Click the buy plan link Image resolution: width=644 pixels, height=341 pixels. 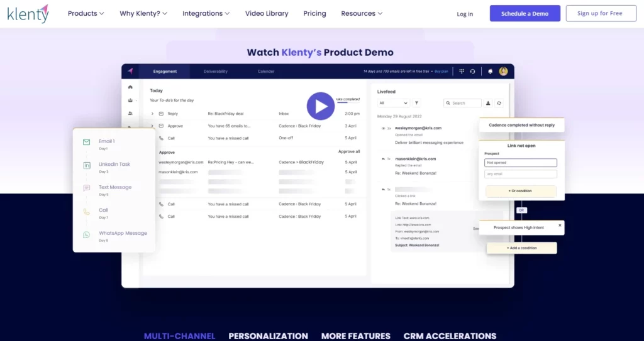[x=441, y=72]
